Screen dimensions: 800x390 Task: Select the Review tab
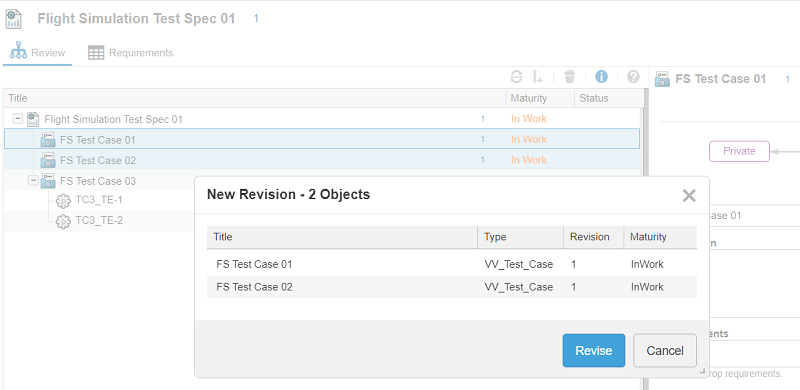pyautogui.click(x=38, y=53)
